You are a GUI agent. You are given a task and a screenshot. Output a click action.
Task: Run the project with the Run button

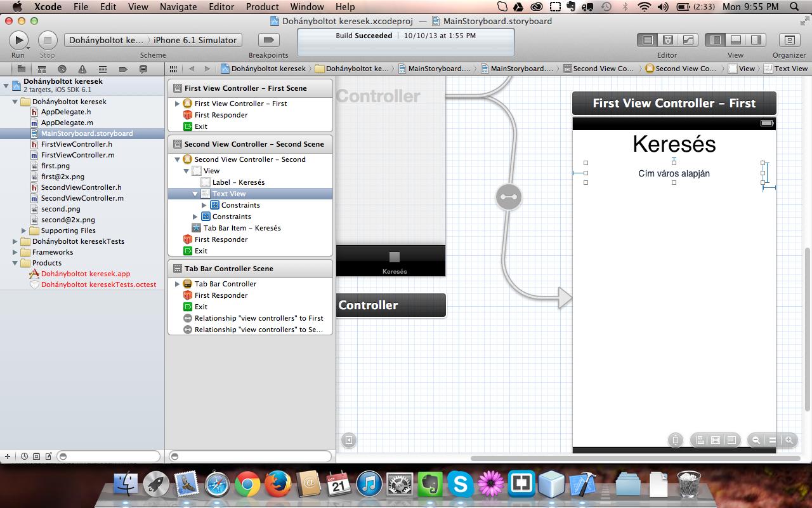pos(18,40)
